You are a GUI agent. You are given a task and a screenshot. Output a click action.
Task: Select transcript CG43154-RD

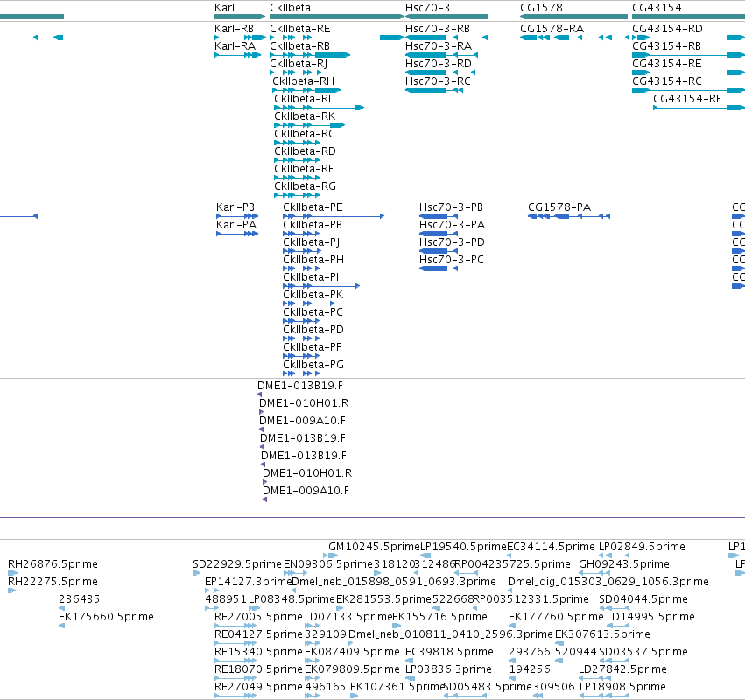[x=667, y=29]
